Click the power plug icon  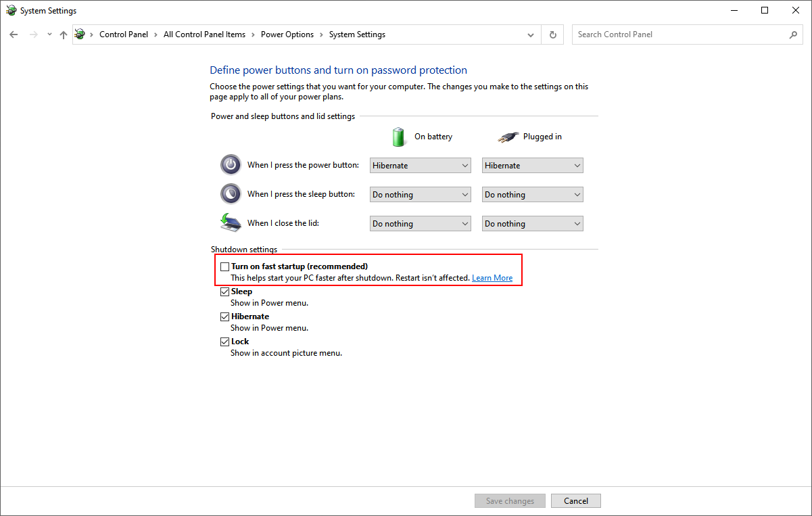click(508, 136)
